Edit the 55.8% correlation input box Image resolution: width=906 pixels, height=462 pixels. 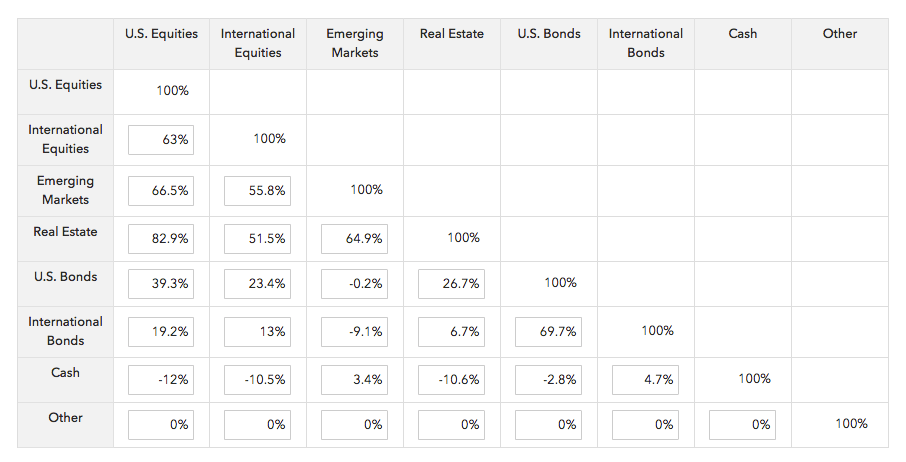pyautogui.click(x=257, y=191)
